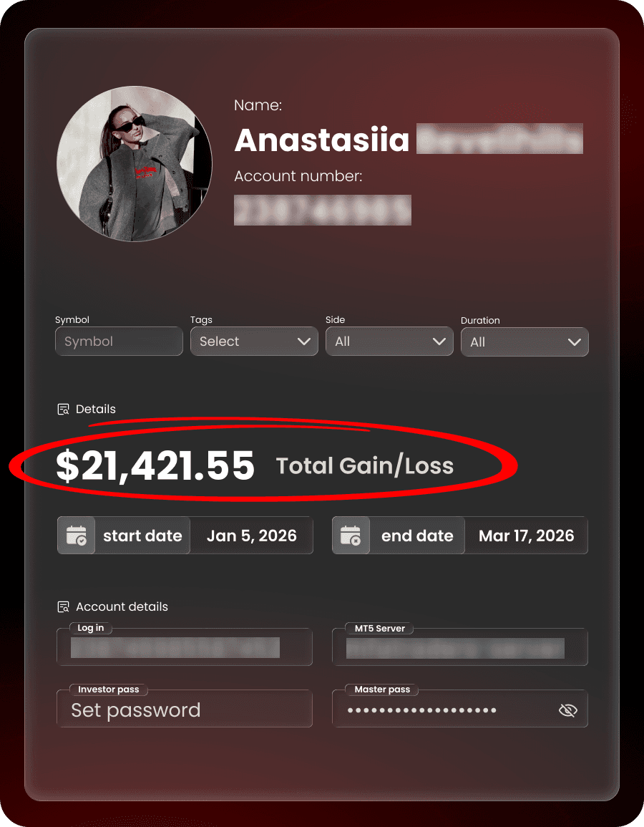Viewport: 644px width, 827px height.
Task: Click the Master pass password field
Action: (459, 710)
